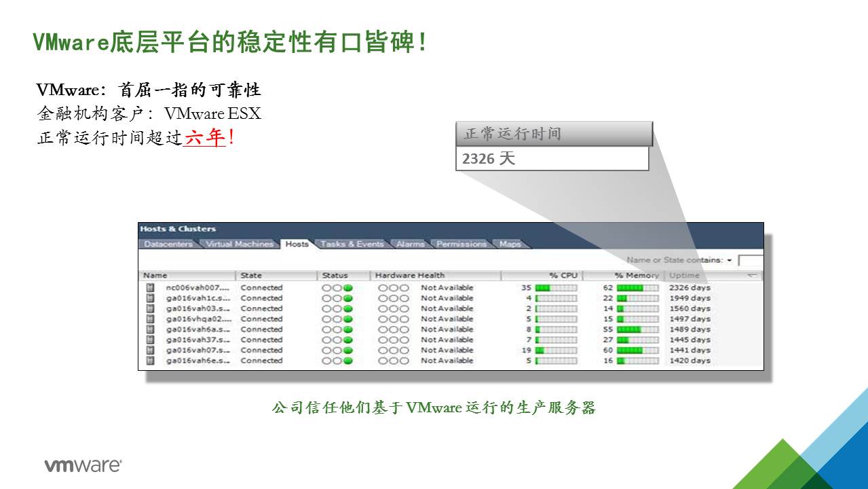868x489 pixels.
Task: Click the 1949 days uptime value
Action: tap(690, 298)
